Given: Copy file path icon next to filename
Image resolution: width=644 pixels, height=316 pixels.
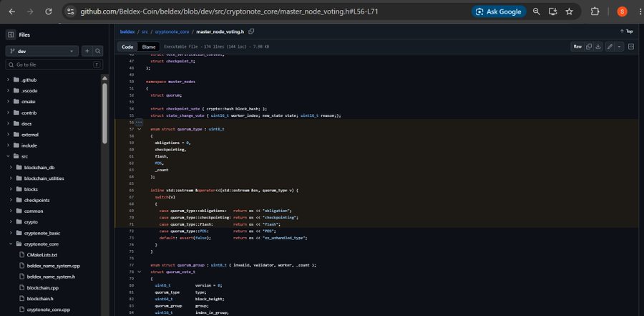Looking at the screenshot, I should coord(251,32).
